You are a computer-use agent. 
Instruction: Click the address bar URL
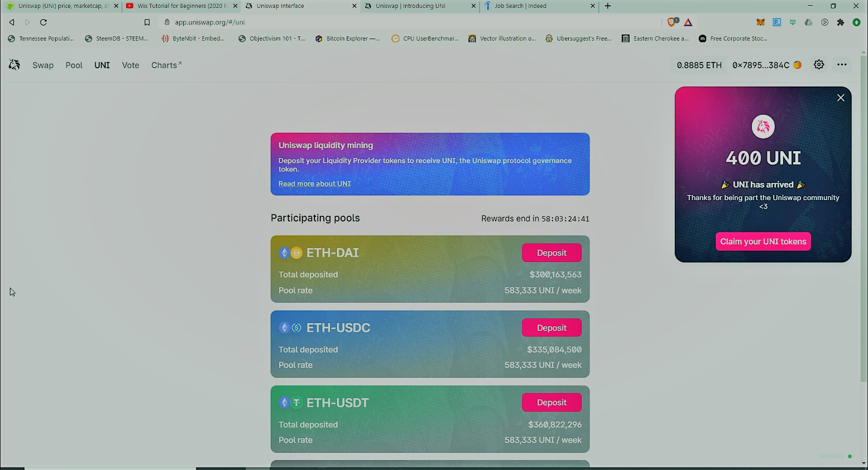(210, 22)
